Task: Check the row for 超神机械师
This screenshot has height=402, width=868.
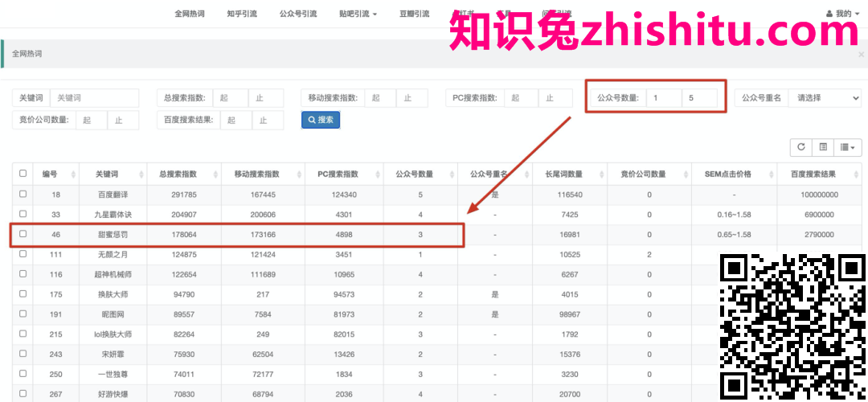Action: click(23, 273)
